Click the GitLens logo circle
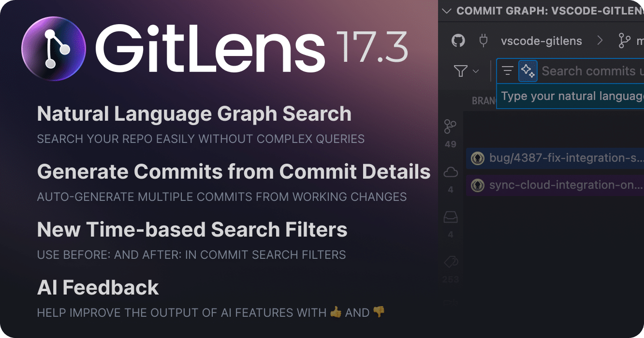This screenshot has height=338, width=644. tap(54, 48)
